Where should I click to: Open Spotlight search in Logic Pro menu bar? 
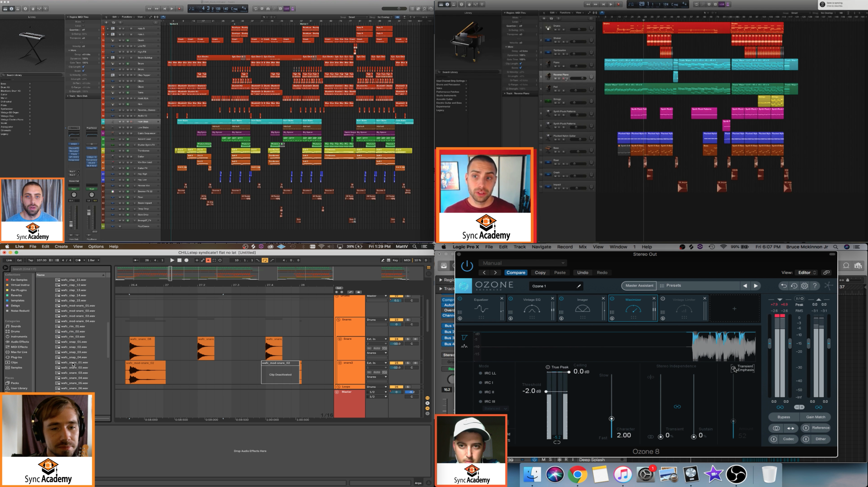tap(835, 247)
